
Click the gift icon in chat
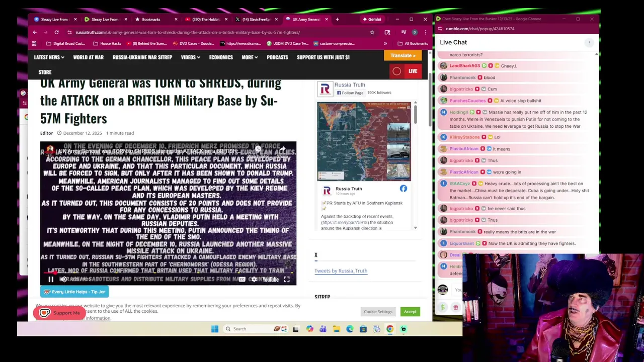point(456,307)
